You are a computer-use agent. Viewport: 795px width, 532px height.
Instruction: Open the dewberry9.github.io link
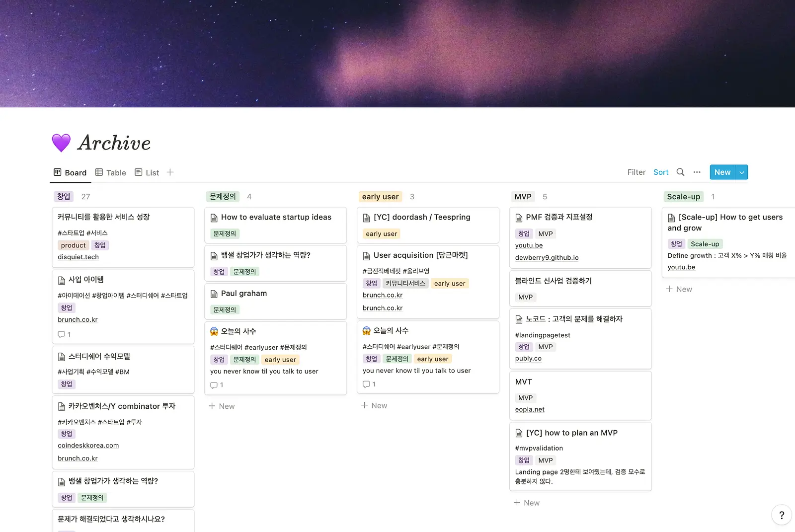[547, 258]
